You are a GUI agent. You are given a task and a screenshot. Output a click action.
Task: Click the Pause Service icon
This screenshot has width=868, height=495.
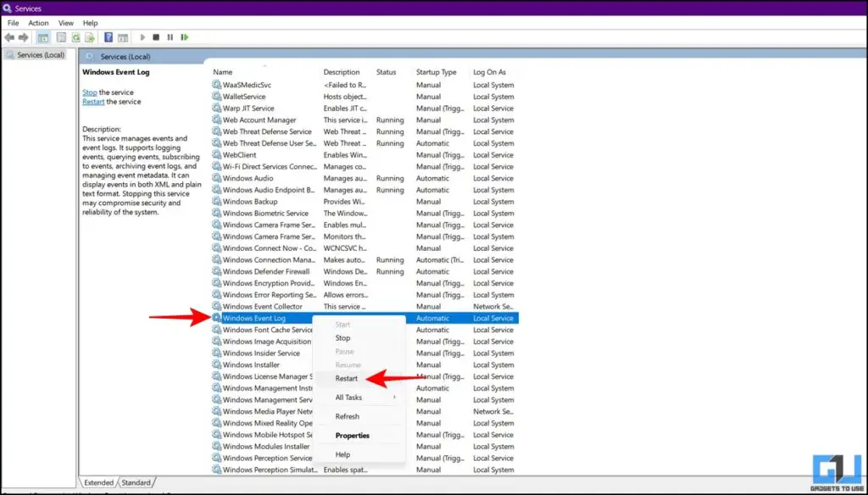pyautogui.click(x=169, y=37)
